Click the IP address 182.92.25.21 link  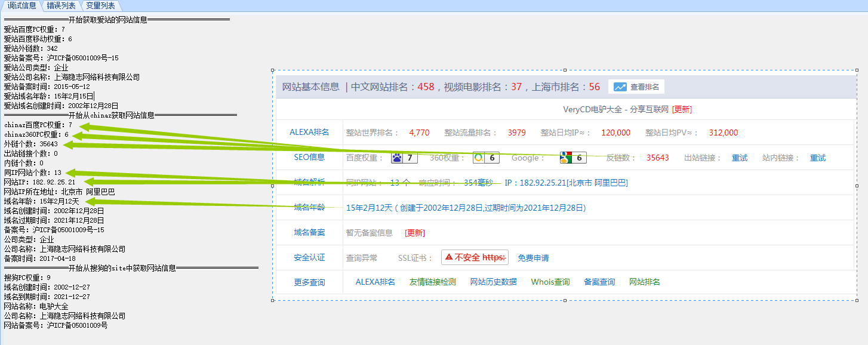pyautogui.click(x=565, y=183)
